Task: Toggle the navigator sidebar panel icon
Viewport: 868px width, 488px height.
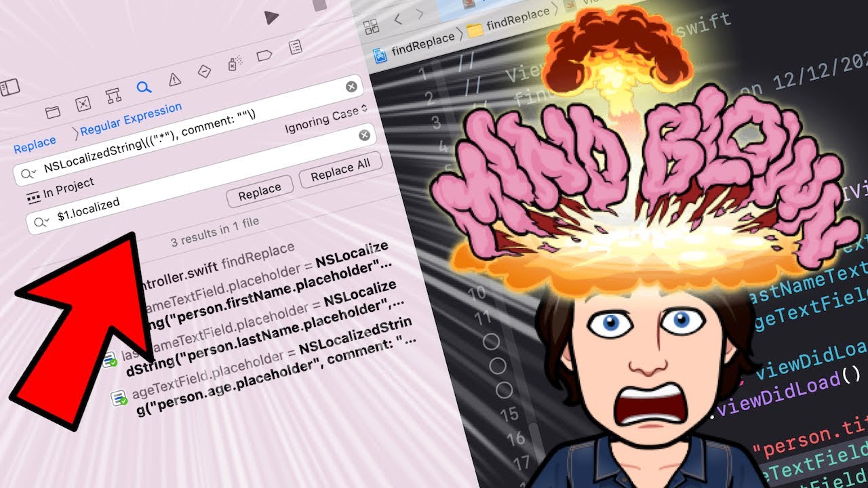Action: (x=9, y=87)
